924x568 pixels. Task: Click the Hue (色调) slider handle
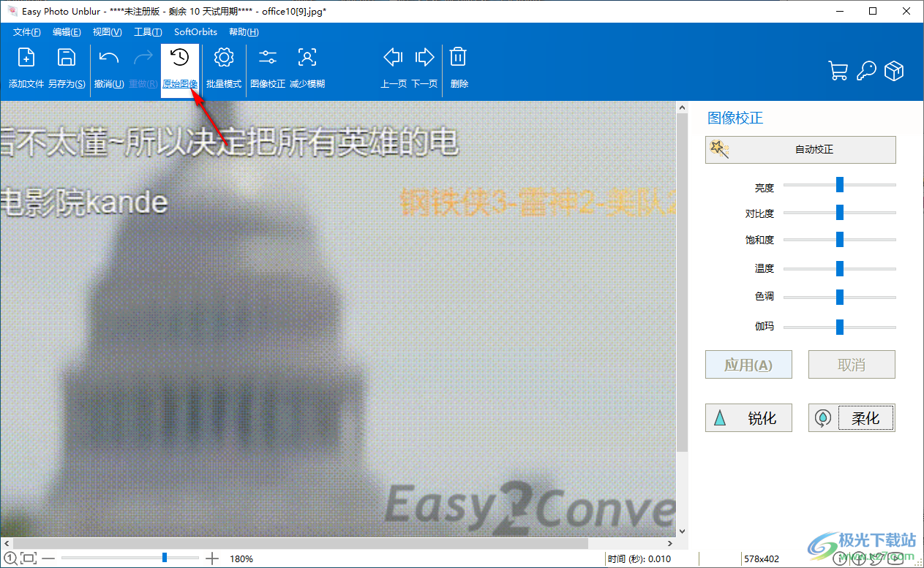(x=840, y=297)
